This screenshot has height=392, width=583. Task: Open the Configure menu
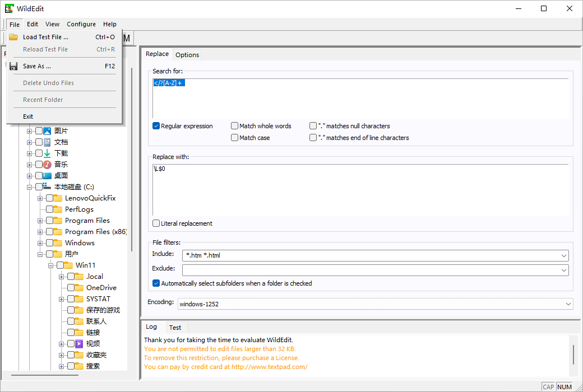[x=81, y=24]
